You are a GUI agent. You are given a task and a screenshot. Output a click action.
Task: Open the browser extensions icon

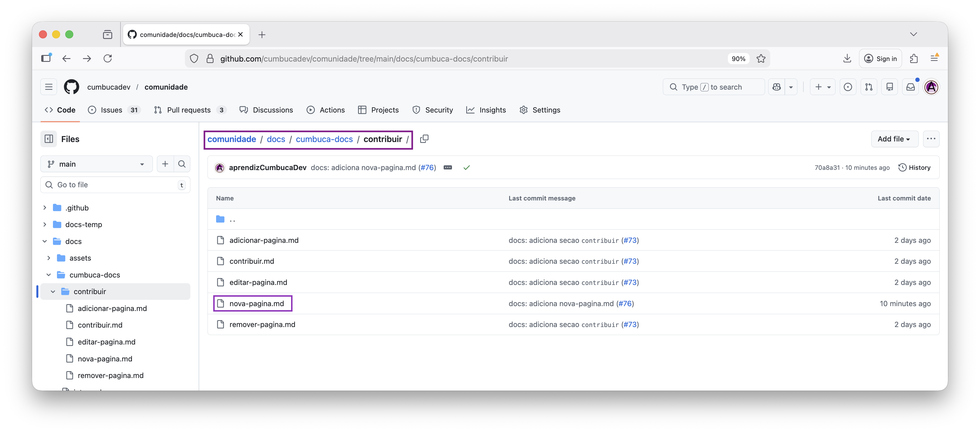914,59
